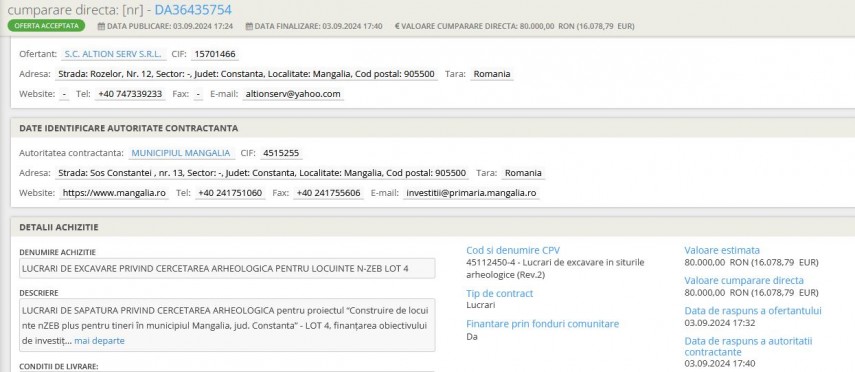Select authority address Strada Sos Constantei
Image resolution: width=855 pixels, height=372 pixels.
click(x=262, y=173)
